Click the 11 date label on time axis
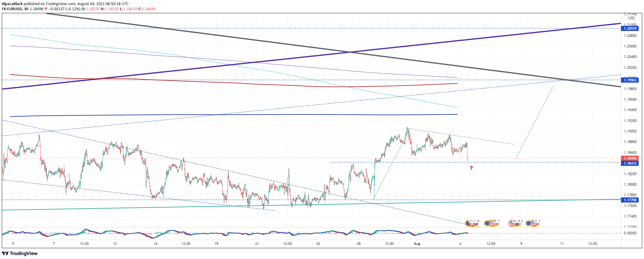 tap(562, 244)
